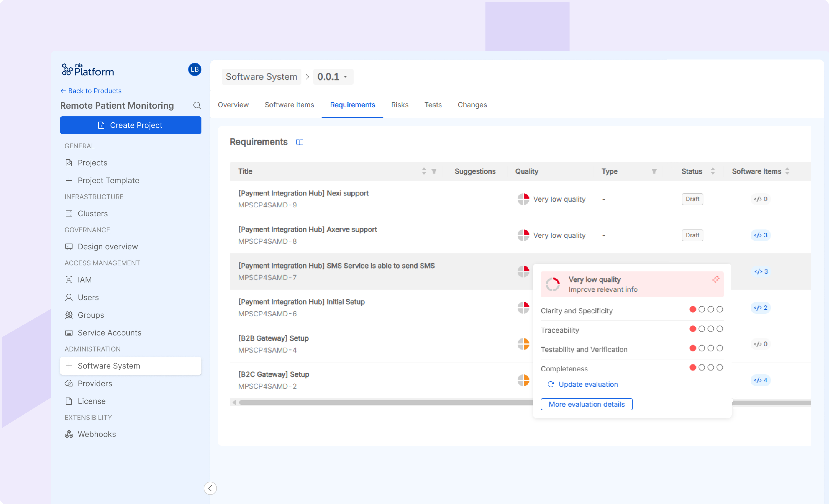Click the Users sidebar icon
The image size is (829, 504).
[69, 297]
